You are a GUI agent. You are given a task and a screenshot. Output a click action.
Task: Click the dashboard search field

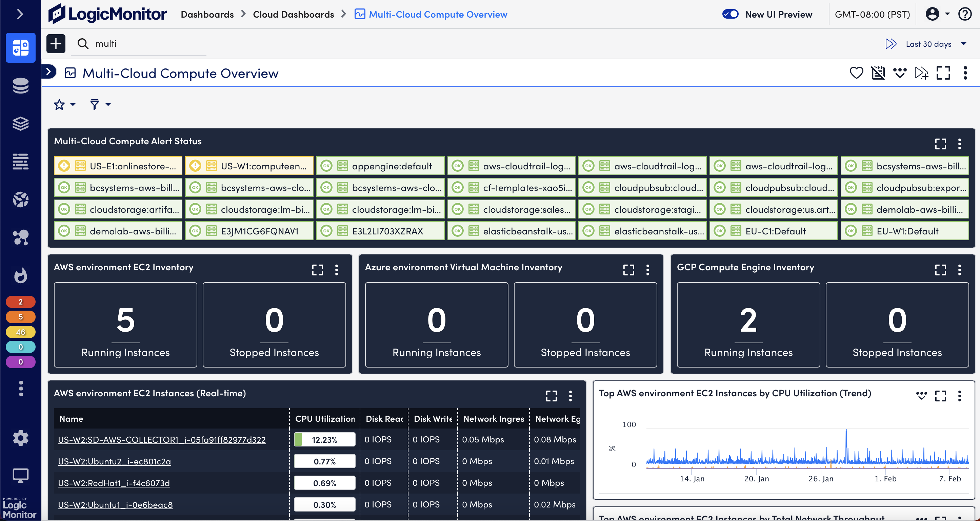click(148, 44)
